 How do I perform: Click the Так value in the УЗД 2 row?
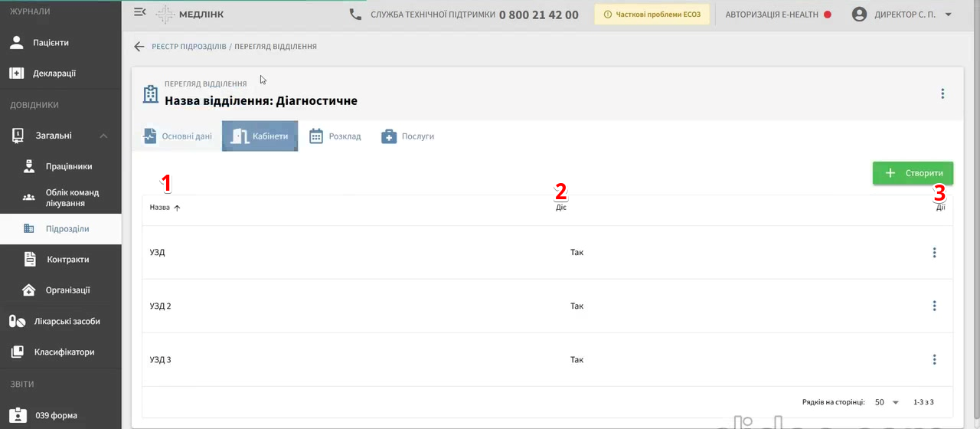coord(577,306)
